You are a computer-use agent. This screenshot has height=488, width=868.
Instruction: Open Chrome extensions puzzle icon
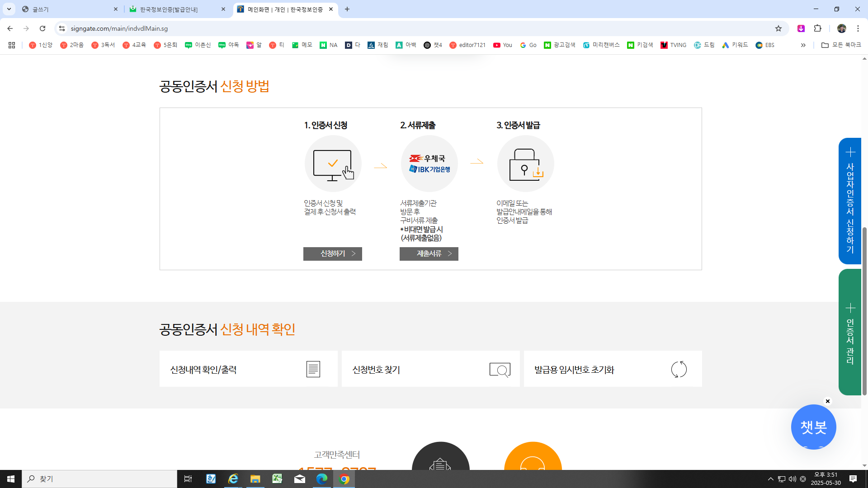point(817,28)
